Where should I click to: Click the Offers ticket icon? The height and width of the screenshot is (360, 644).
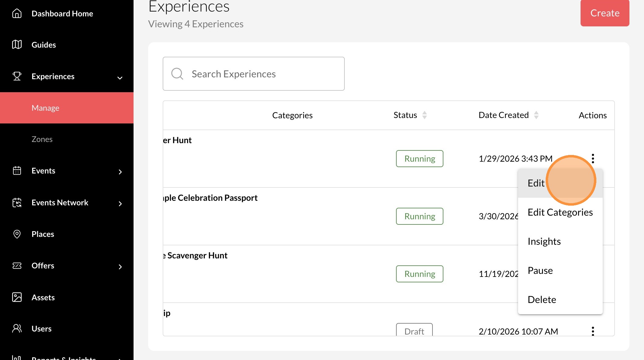(17, 266)
